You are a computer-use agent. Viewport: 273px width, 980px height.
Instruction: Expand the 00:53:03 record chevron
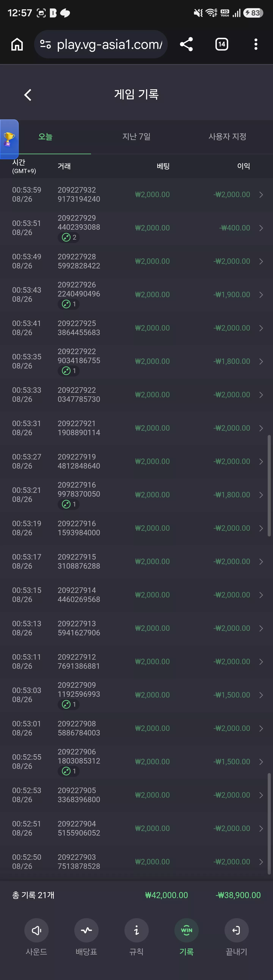pyautogui.click(x=261, y=695)
